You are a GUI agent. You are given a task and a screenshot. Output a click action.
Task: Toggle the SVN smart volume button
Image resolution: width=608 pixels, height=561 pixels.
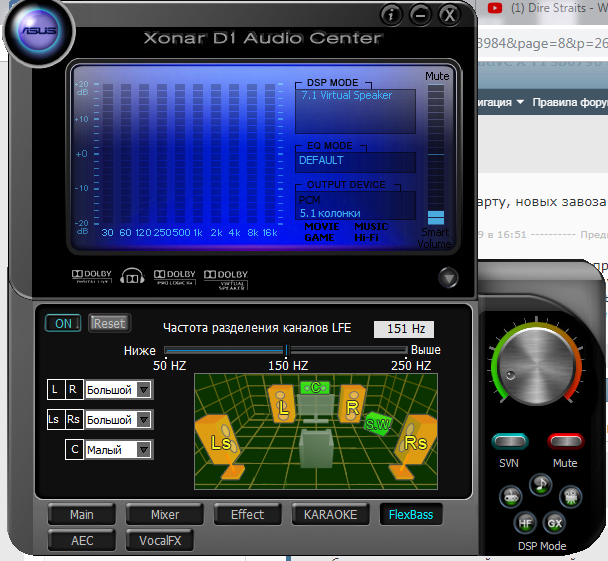click(509, 441)
